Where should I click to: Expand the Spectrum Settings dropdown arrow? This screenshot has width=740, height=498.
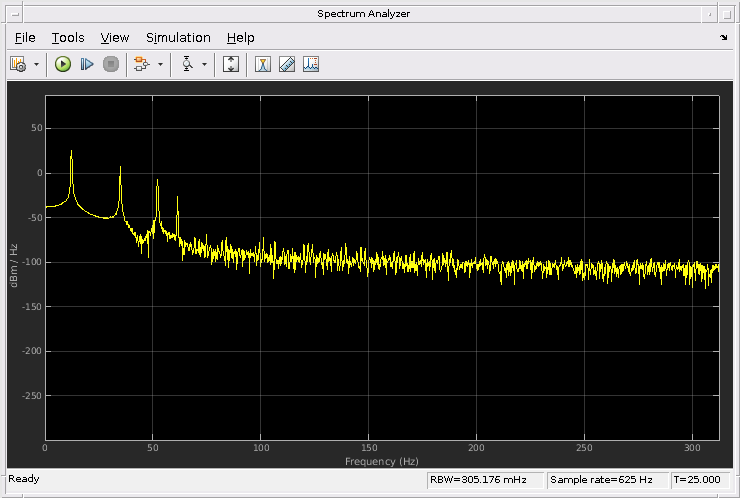click(37, 64)
